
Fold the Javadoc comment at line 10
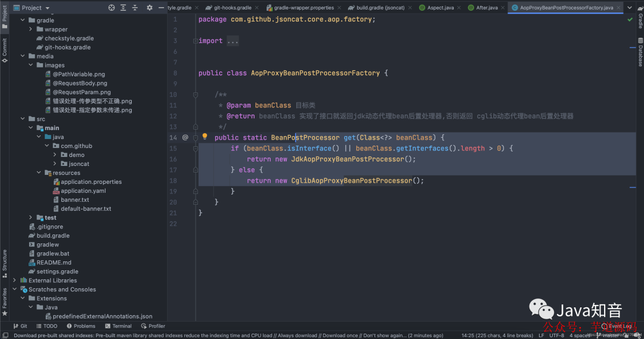pyautogui.click(x=196, y=94)
